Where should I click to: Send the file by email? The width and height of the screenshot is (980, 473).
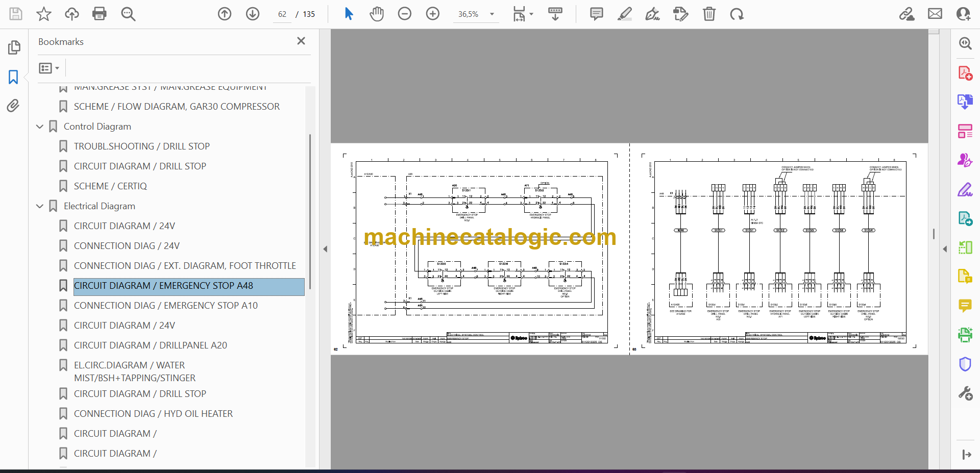[x=935, y=14]
